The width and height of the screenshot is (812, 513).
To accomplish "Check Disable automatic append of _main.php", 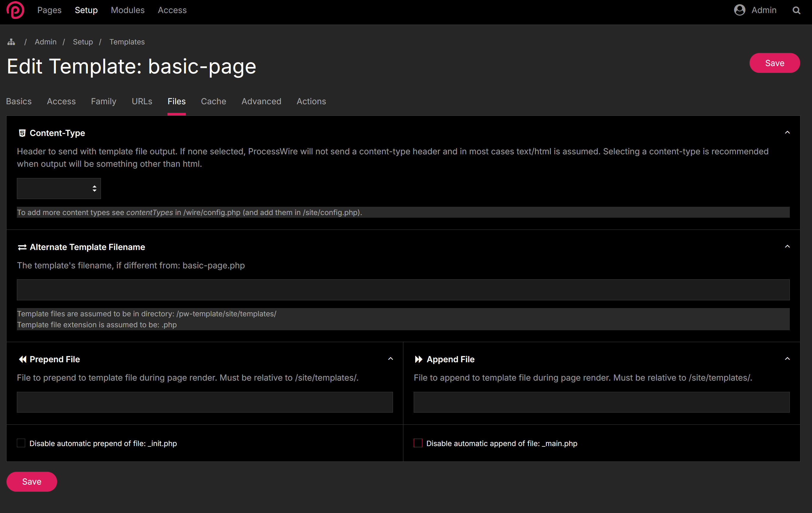I will coord(418,443).
